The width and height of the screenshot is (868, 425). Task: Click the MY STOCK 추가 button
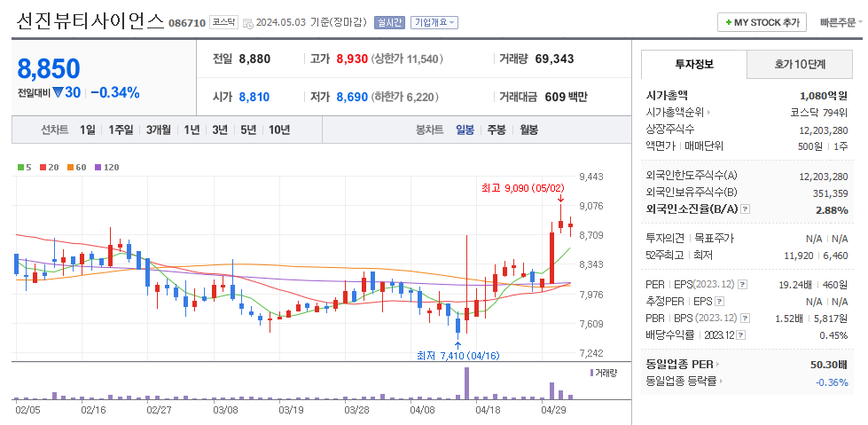point(762,23)
